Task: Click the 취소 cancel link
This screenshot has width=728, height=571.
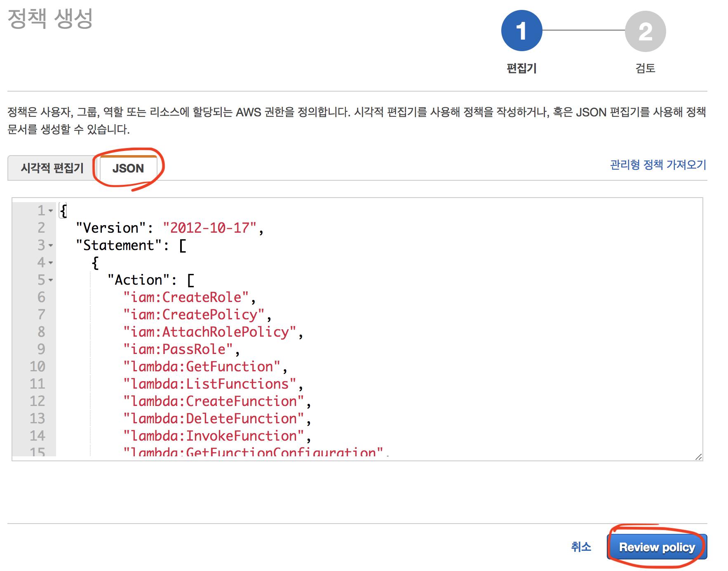Action: 581,547
